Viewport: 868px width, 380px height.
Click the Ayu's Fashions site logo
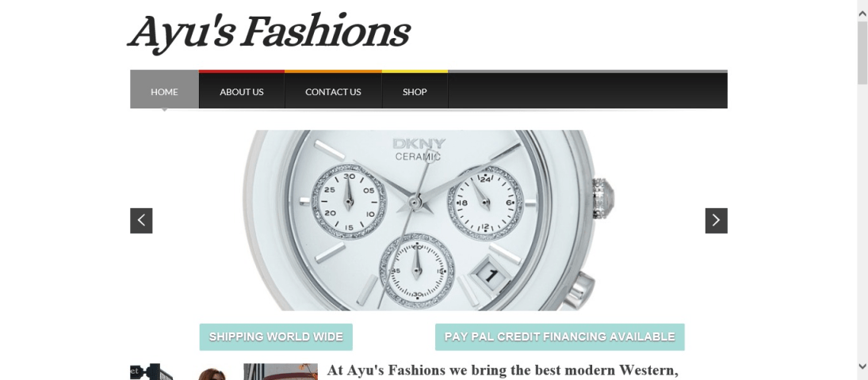coord(269,32)
